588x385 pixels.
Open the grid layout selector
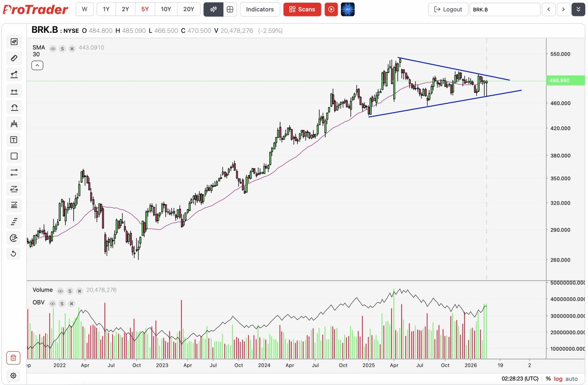pyautogui.click(x=230, y=9)
